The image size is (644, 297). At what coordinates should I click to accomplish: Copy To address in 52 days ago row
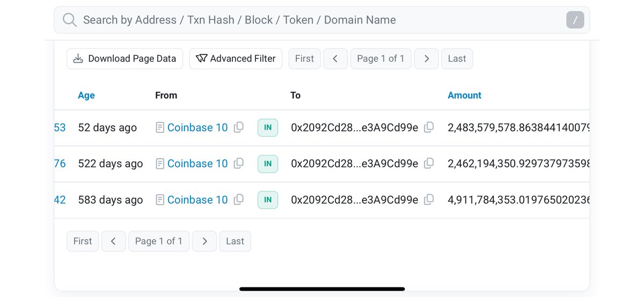coord(429,127)
